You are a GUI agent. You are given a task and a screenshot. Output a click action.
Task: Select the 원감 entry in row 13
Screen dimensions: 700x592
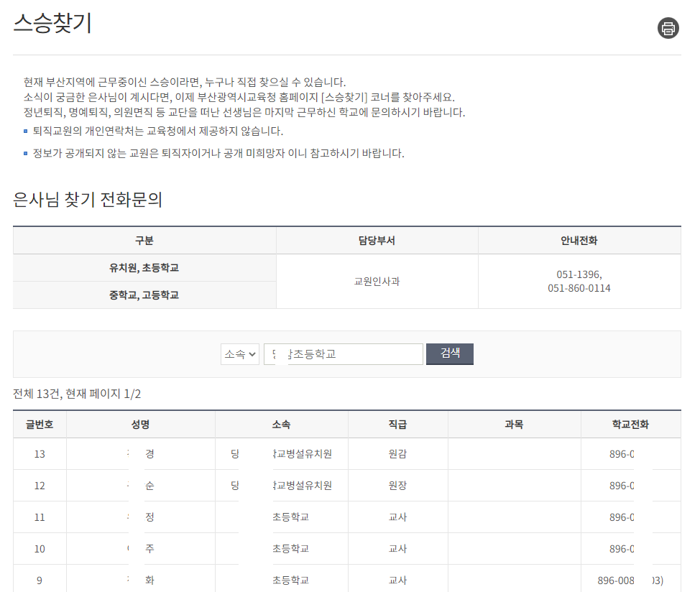tap(398, 453)
